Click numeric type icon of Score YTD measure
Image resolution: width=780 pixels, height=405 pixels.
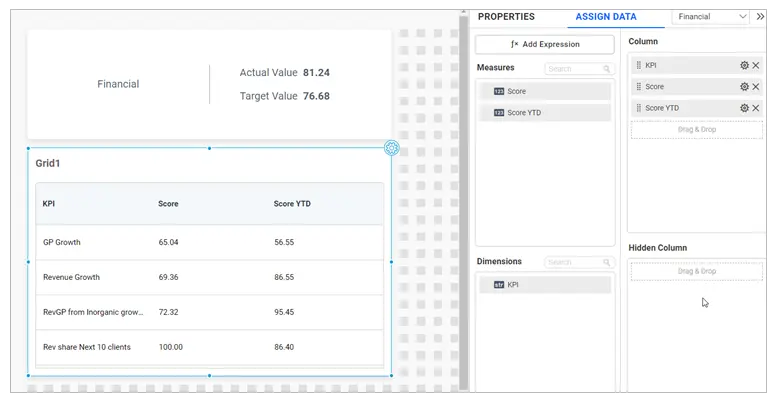[499, 113]
